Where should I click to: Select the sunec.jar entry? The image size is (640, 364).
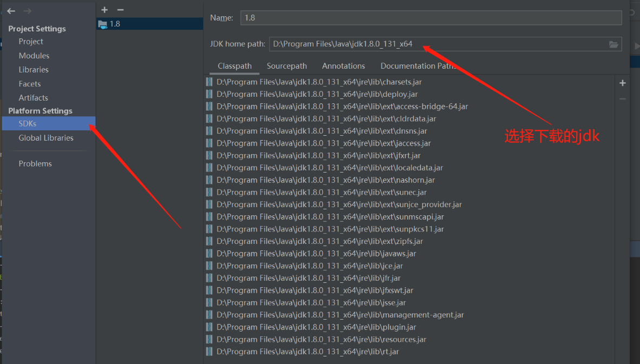[x=322, y=192]
